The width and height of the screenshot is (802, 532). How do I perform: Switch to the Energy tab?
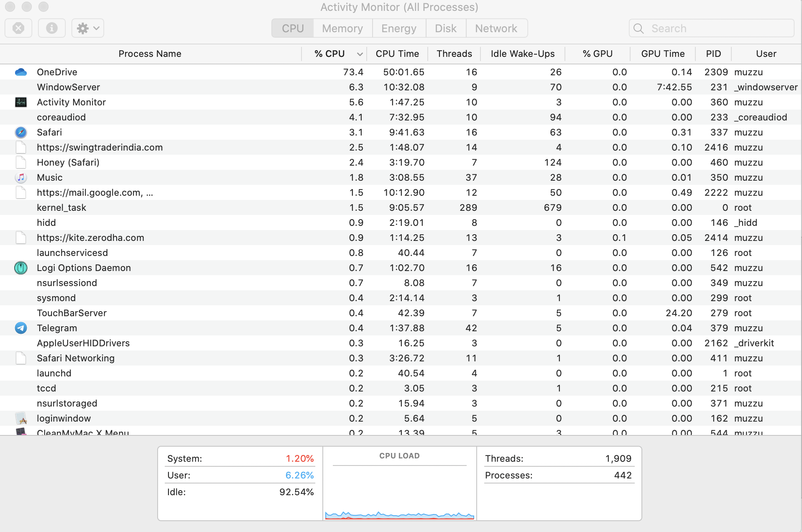(x=399, y=28)
